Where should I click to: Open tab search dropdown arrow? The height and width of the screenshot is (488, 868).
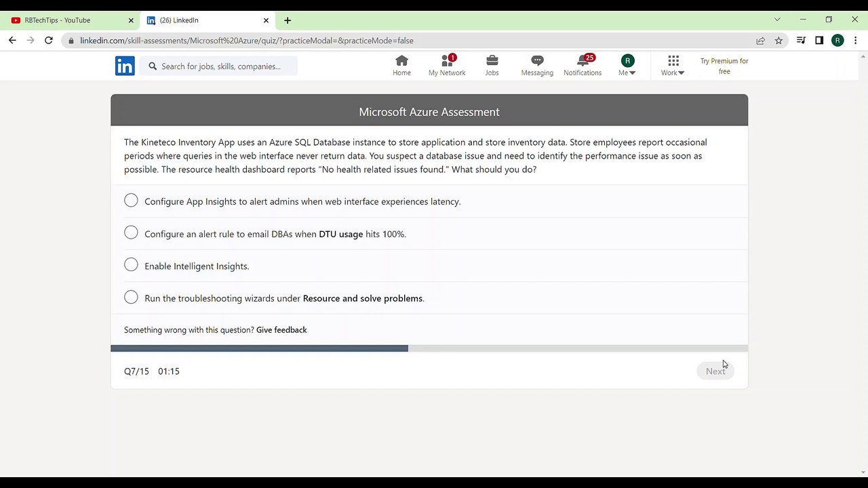(777, 20)
